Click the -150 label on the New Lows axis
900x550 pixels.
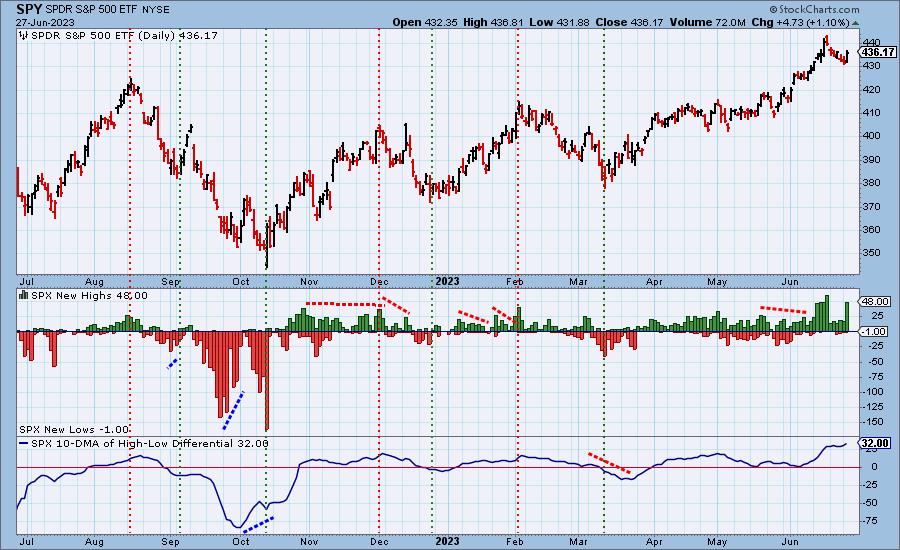(872, 421)
